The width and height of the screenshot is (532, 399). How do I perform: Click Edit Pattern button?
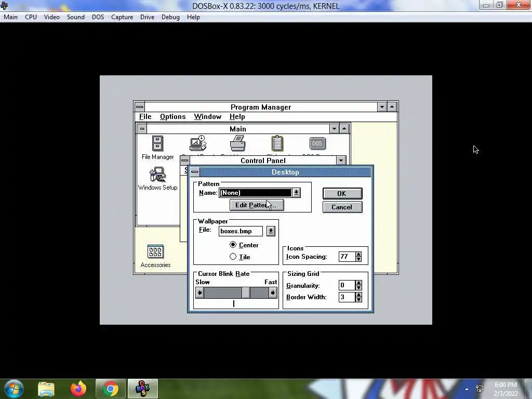(x=257, y=205)
